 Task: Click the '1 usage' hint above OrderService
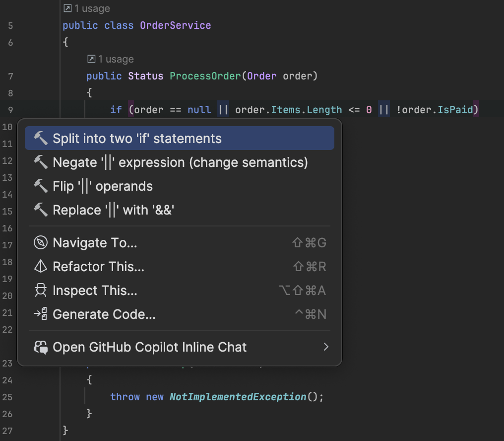point(87,8)
